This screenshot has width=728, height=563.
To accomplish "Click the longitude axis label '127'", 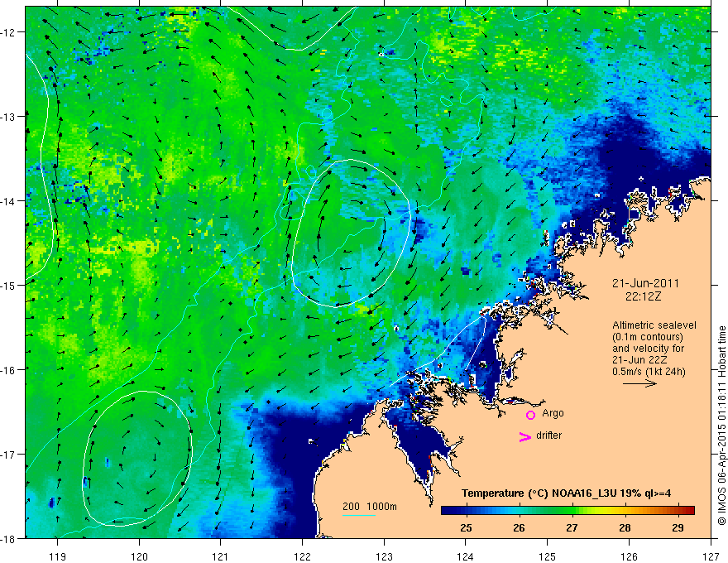I will (711, 556).
